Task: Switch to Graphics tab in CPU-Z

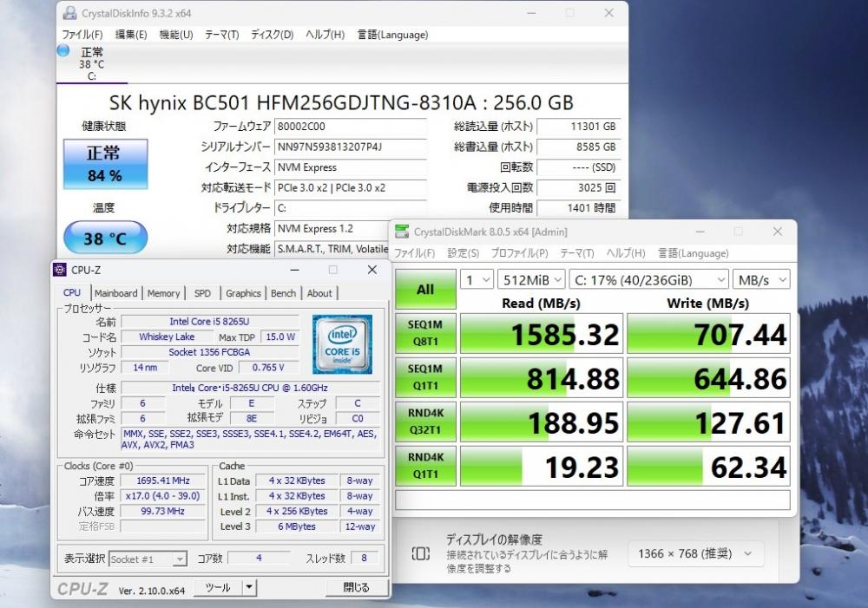Action: pos(243,293)
